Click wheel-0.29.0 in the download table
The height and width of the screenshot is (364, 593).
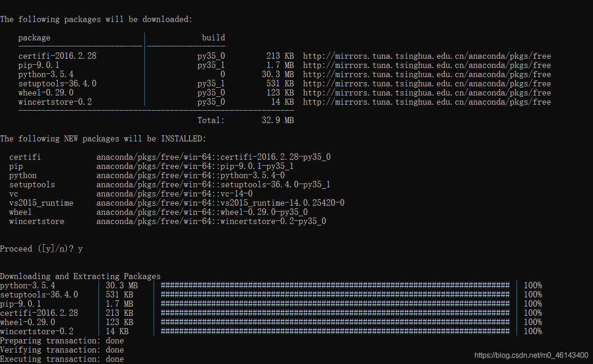46,93
